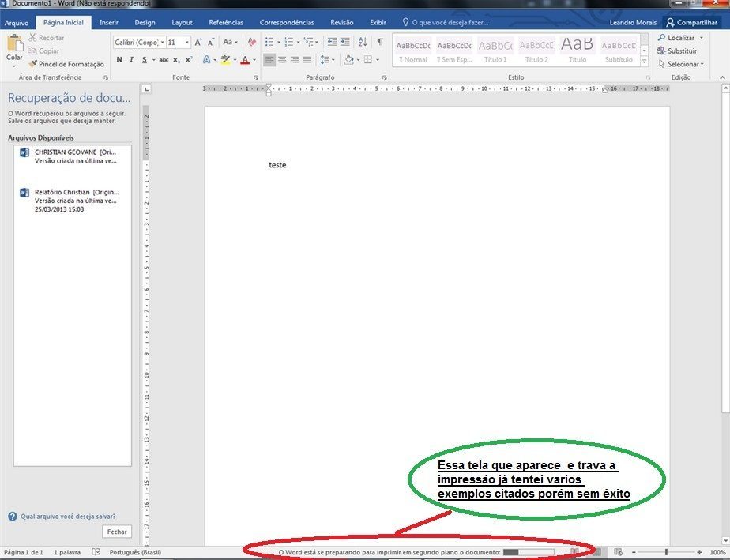This screenshot has height=560, width=730.
Task: Open the font name Calibri dropdown
Action: click(163, 43)
